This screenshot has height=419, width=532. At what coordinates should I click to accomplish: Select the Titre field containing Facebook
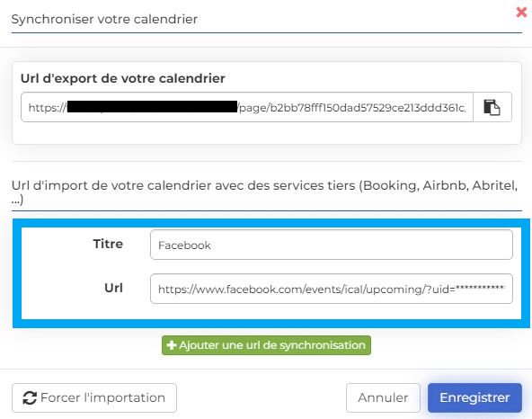pyautogui.click(x=331, y=245)
